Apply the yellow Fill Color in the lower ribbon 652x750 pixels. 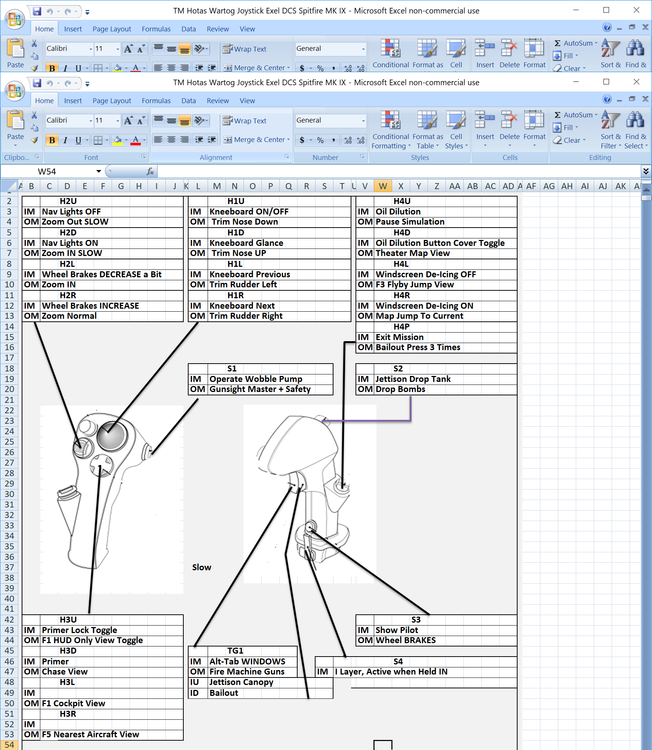[117, 140]
